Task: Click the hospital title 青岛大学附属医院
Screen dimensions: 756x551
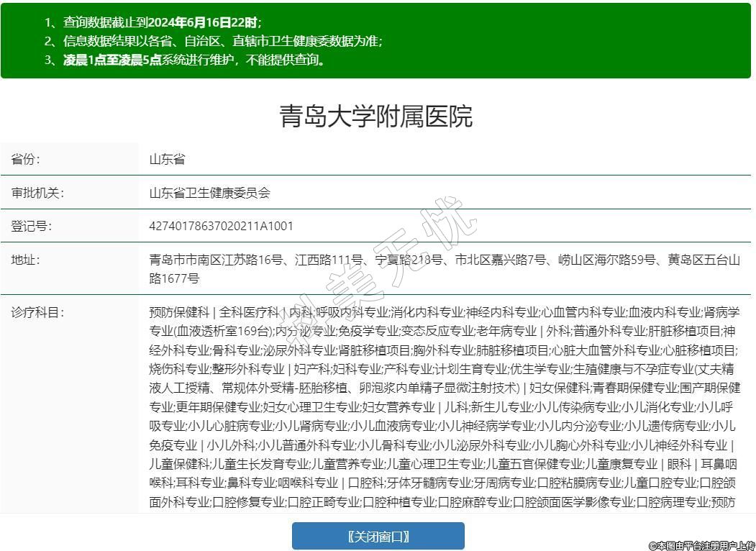Action: [375, 117]
